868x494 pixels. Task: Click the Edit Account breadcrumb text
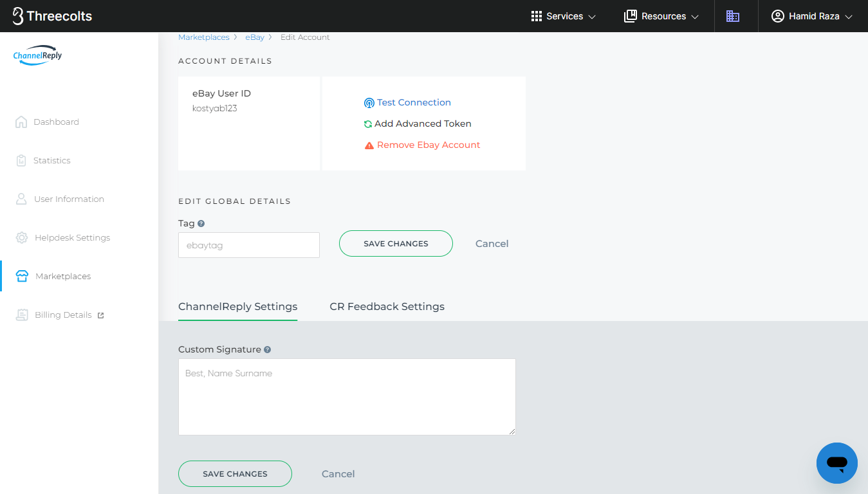305,37
